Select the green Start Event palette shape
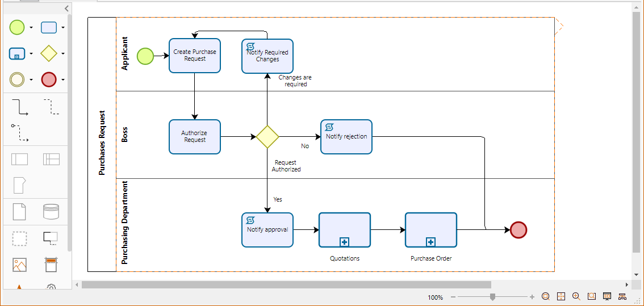This screenshot has width=644, height=306. click(x=17, y=27)
